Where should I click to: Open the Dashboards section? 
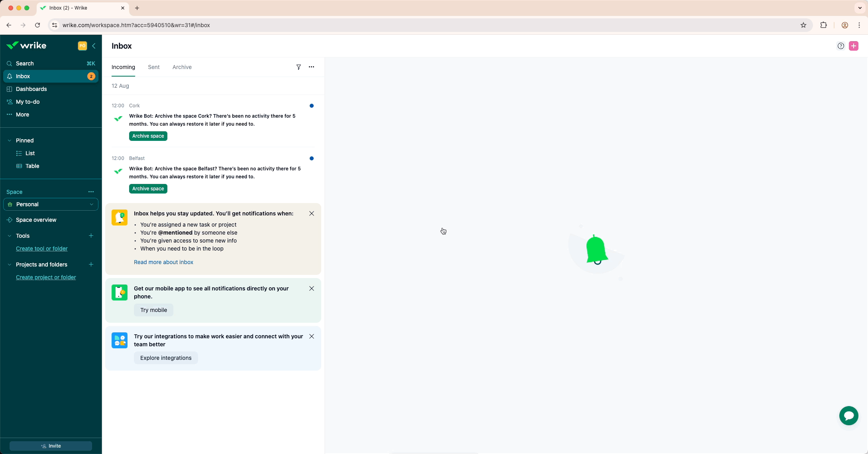31,89
